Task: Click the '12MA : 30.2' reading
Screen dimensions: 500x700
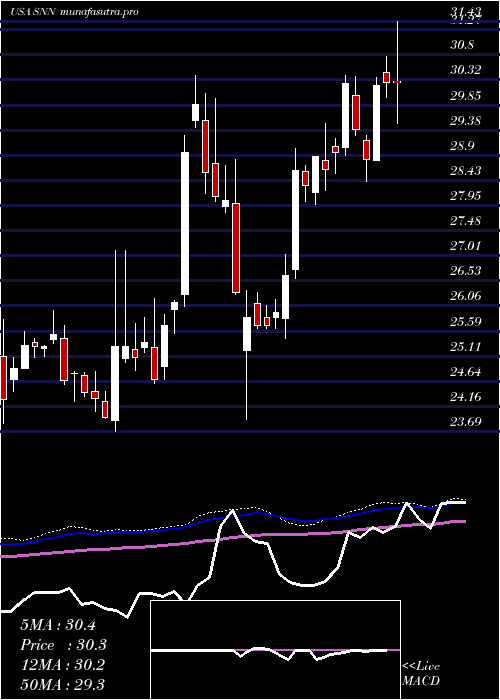Action: 62,665
